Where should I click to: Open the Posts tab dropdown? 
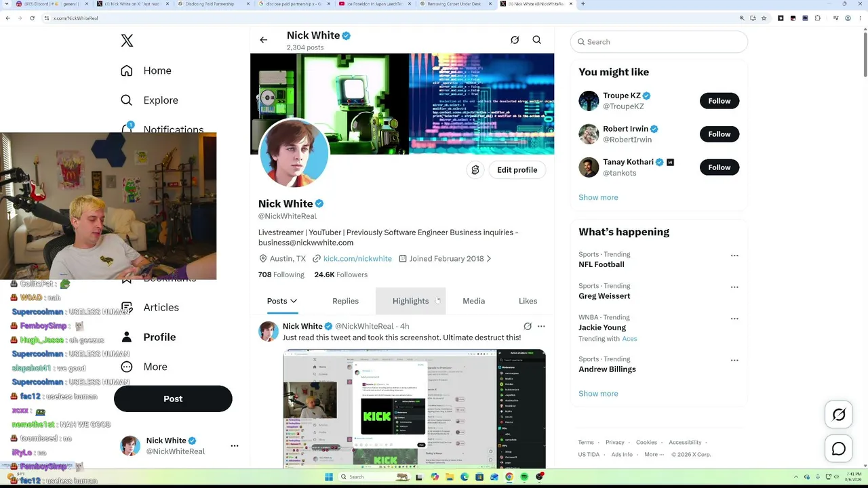point(282,301)
